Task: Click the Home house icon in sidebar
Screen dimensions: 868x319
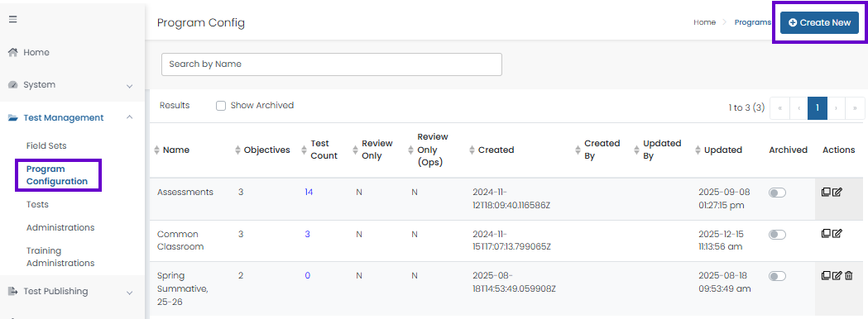Action: (13, 53)
